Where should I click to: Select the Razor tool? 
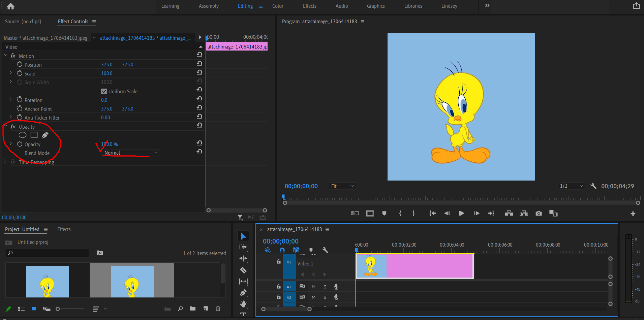point(243,270)
